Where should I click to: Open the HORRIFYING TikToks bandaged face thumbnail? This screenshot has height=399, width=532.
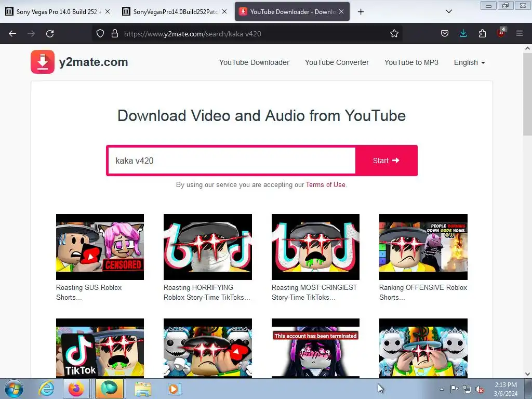tap(208, 247)
